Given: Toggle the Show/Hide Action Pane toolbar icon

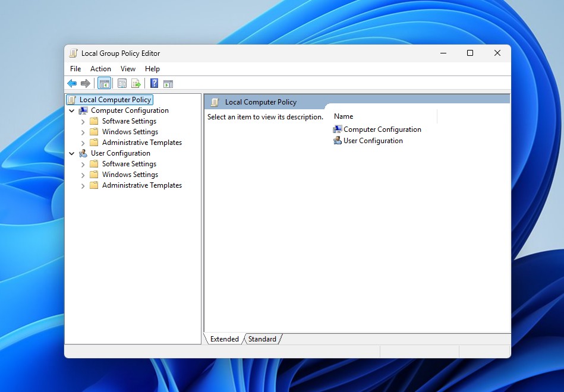Looking at the screenshot, I should coord(168,83).
